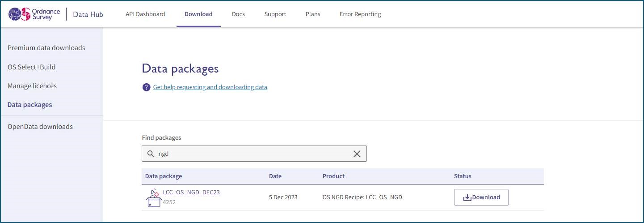This screenshot has height=223, width=644.
Task: Open the LCC_OS_NGD_DEC23 package link
Action: [191, 192]
